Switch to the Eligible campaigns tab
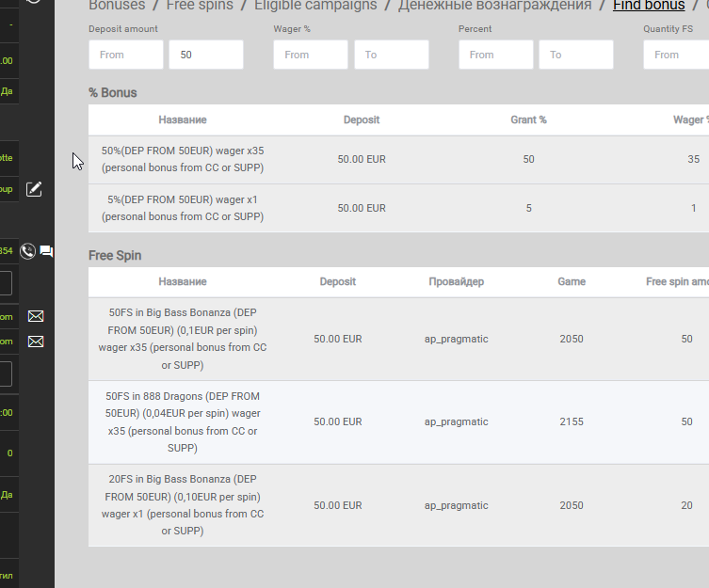Screen dimensions: 709x588 (x=315, y=6)
